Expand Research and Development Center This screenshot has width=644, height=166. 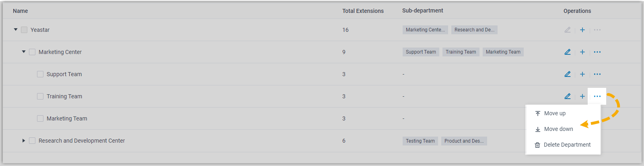point(24,141)
